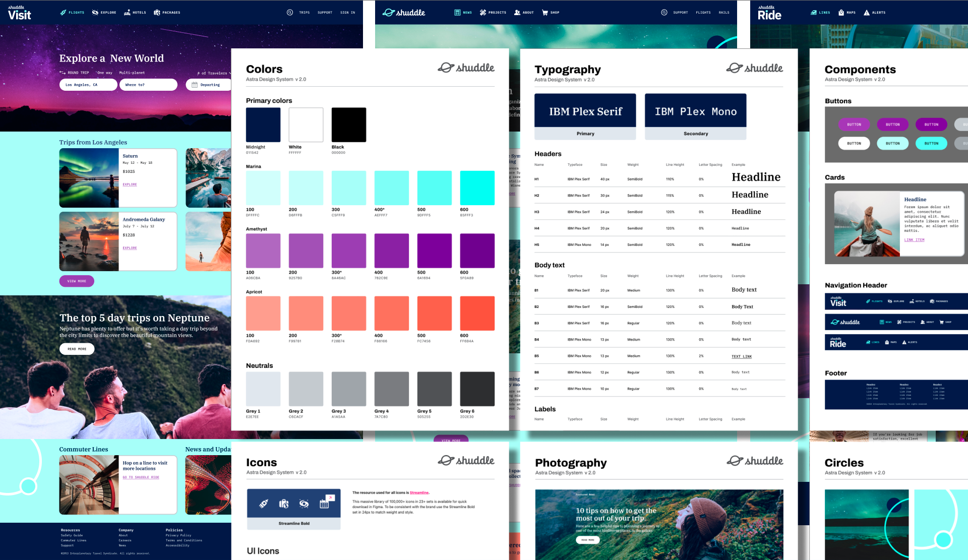
Task: Click the News icon in the top shuddle navbar
Action: pos(457,13)
